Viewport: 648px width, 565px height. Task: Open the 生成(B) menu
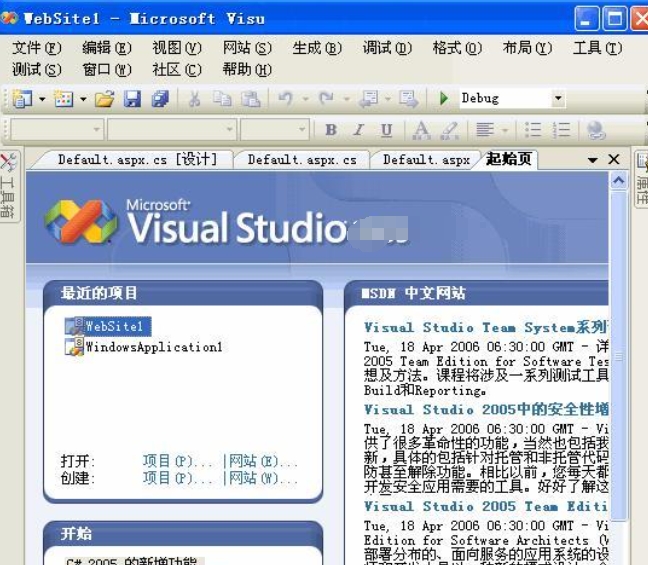(x=317, y=48)
